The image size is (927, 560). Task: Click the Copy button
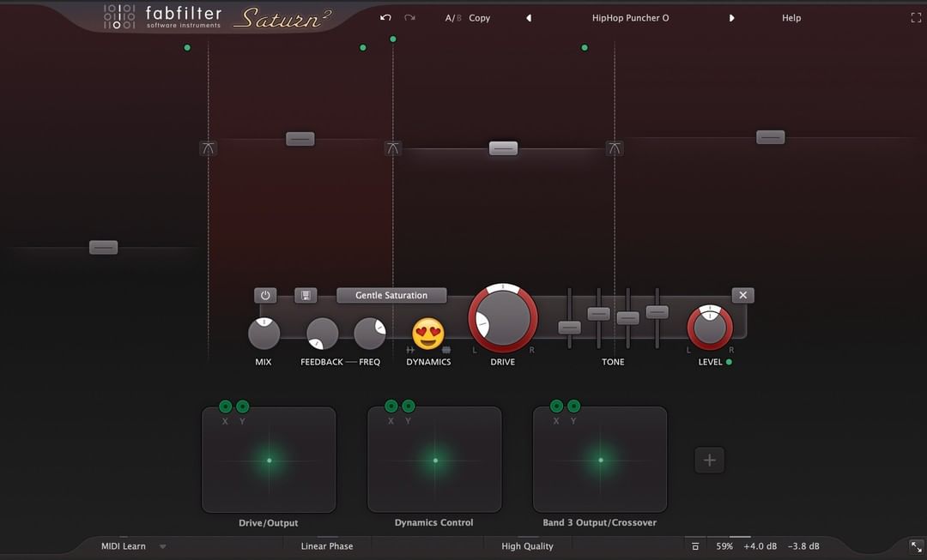479,18
